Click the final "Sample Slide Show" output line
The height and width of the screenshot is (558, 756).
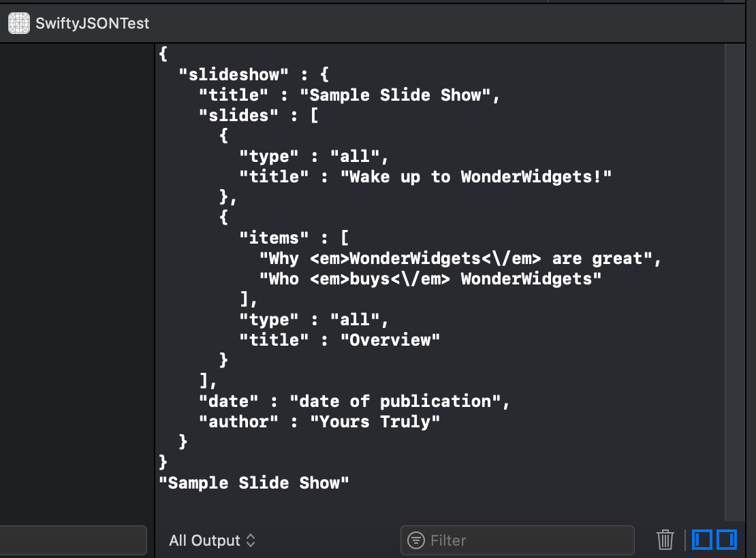tap(254, 483)
